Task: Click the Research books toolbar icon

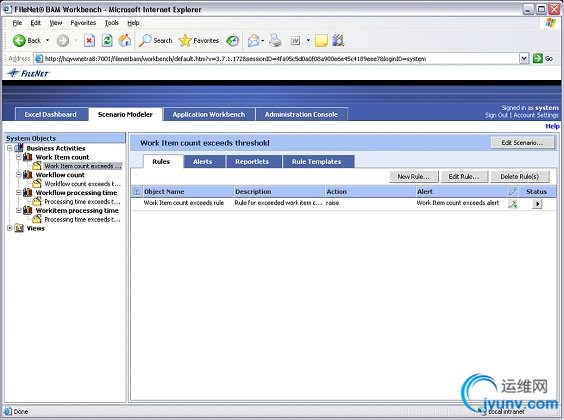Action: point(338,41)
